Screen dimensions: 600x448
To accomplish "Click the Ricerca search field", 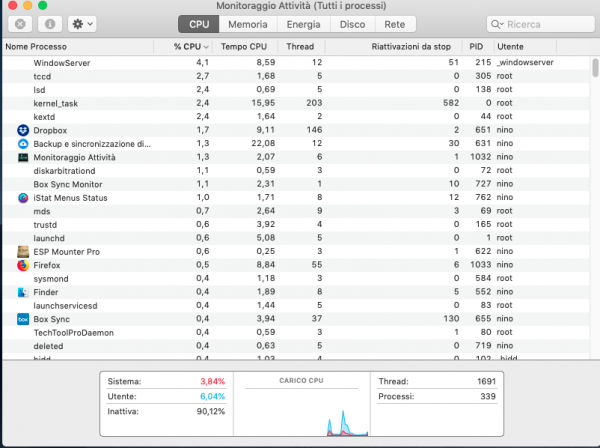I will click(x=541, y=24).
